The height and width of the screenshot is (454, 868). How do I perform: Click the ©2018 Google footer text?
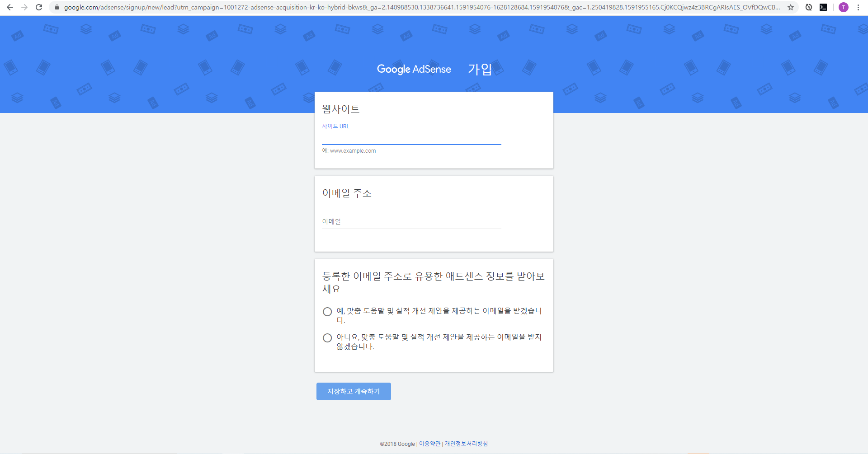[x=397, y=444]
